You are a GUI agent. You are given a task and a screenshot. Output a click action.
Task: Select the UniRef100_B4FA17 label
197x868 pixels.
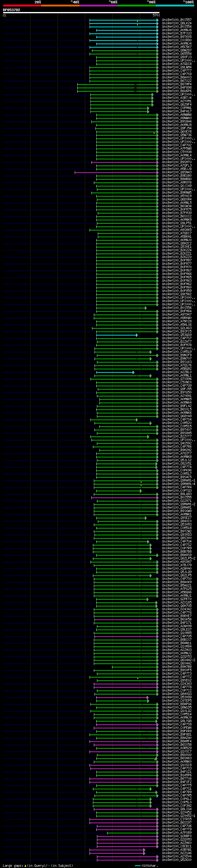click(x=176, y=111)
